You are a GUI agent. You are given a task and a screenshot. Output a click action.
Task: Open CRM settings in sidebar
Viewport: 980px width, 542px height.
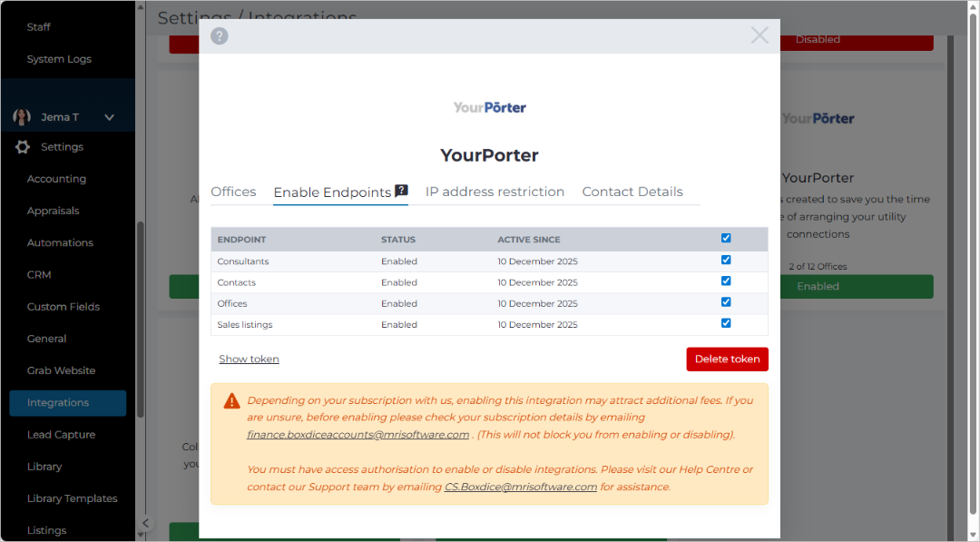click(39, 274)
